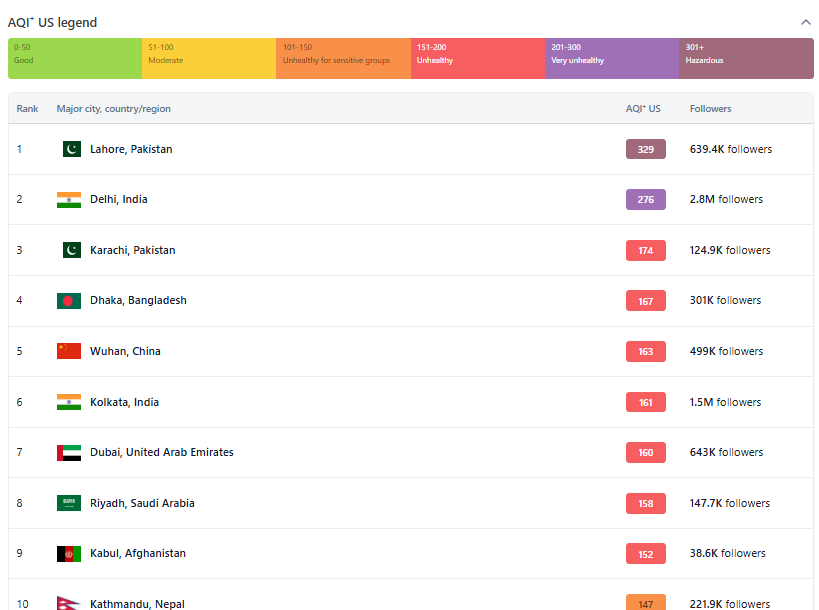The height and width of the screenshot is (610, 819).
Task: Click the 329 AQI badge for Lahore
Action: (645, 149)
